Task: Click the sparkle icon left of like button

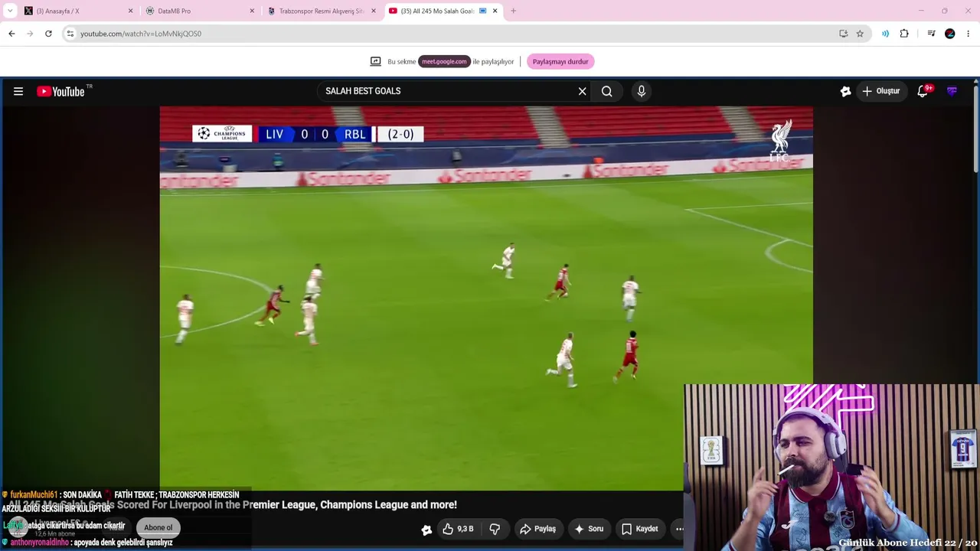Action: coord(426,530)
